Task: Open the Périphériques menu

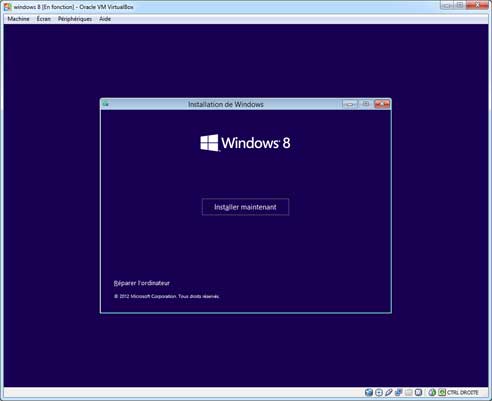Action: point(75,19)
